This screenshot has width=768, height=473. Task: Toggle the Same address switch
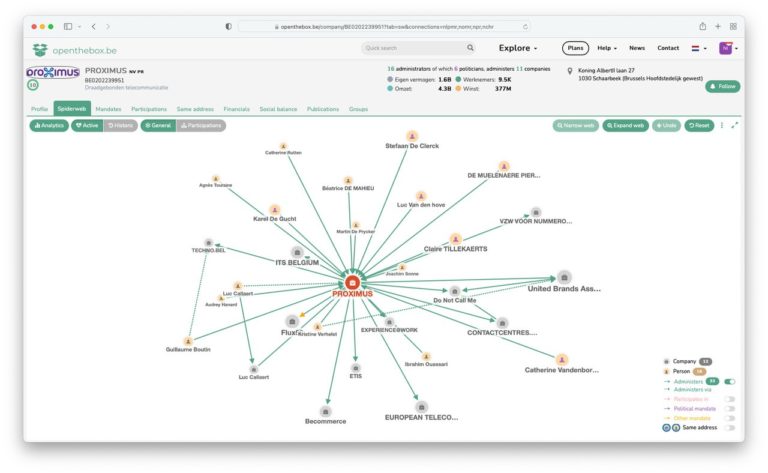pyautogui.click(x=730, y=427)
